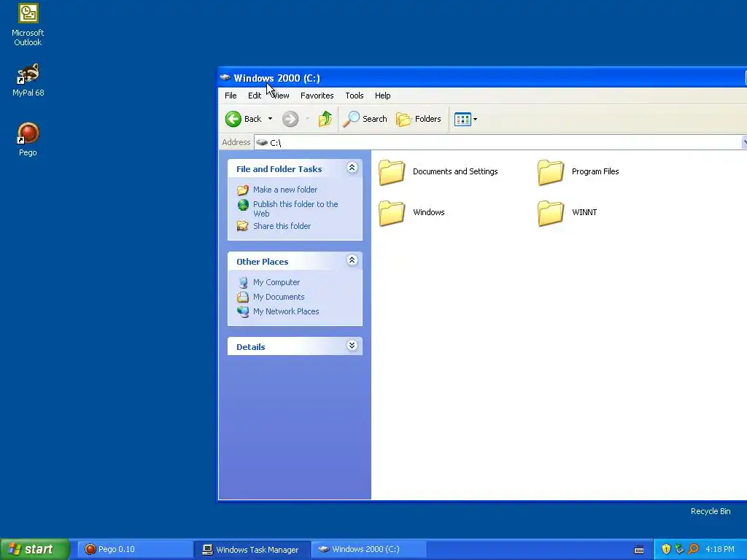The image size is (747, 560).
Task: Open the View menu
Action: 280,96
